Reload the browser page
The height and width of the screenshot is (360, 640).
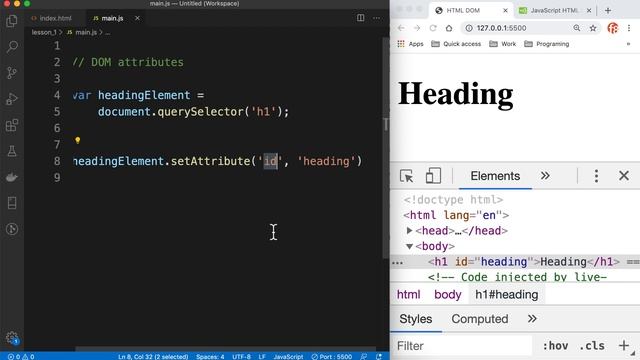[433, 28]
